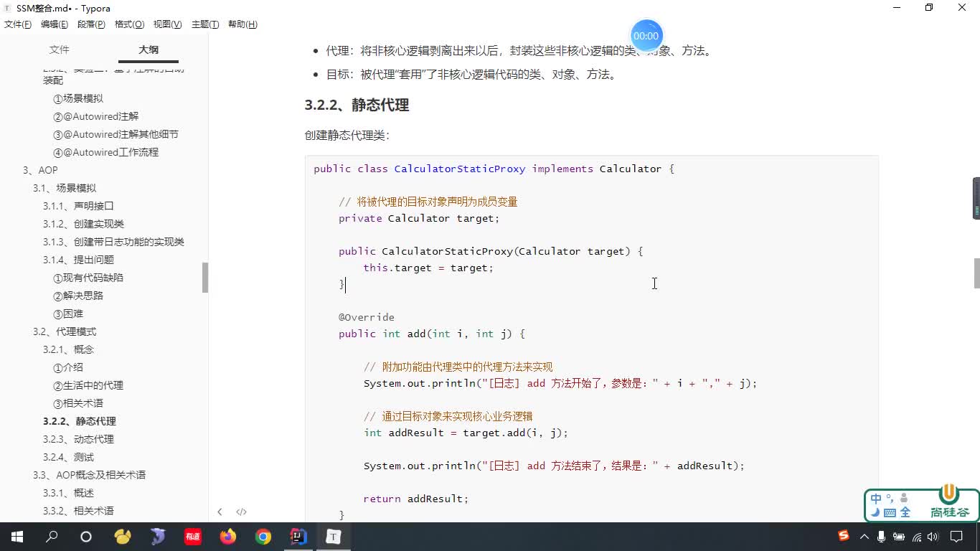Select outline entry 3.2.3、动态代理
Image resolution: width=980 pixels, height=551 pixels.
(78, 439)
